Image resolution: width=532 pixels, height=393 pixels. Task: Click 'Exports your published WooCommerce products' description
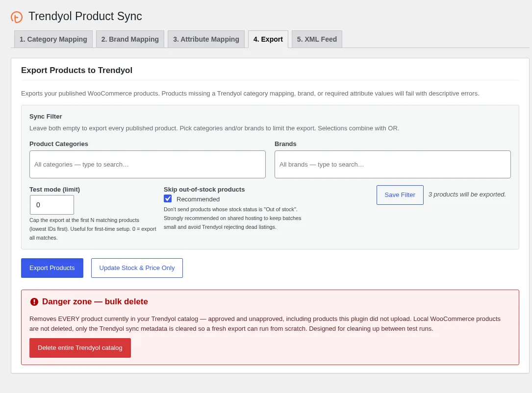click(250, 93)
